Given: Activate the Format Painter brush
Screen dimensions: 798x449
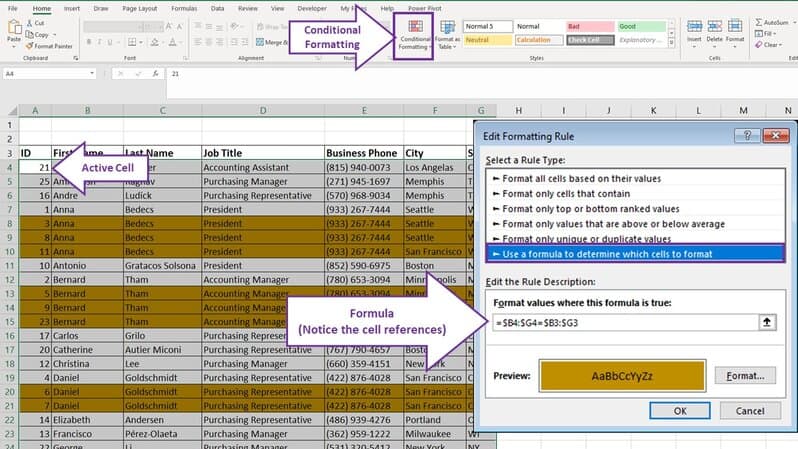Looking at the screenshot, I should (49, 46).
